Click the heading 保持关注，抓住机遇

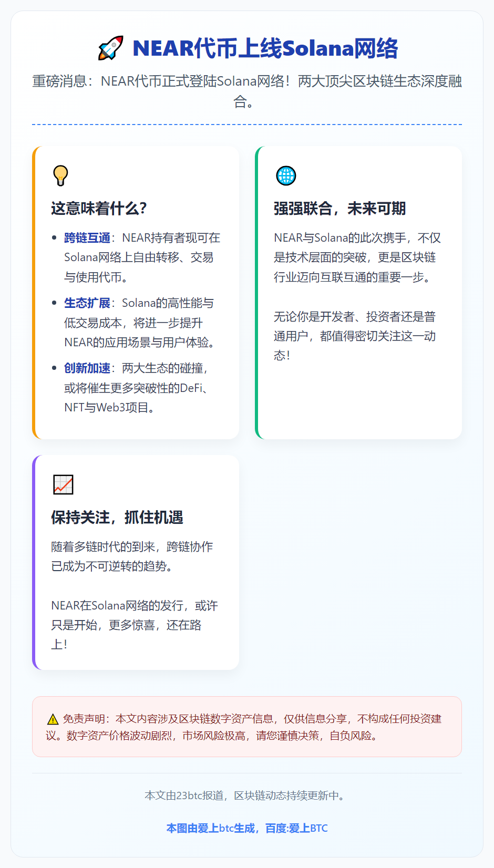(x=117, y=518)
